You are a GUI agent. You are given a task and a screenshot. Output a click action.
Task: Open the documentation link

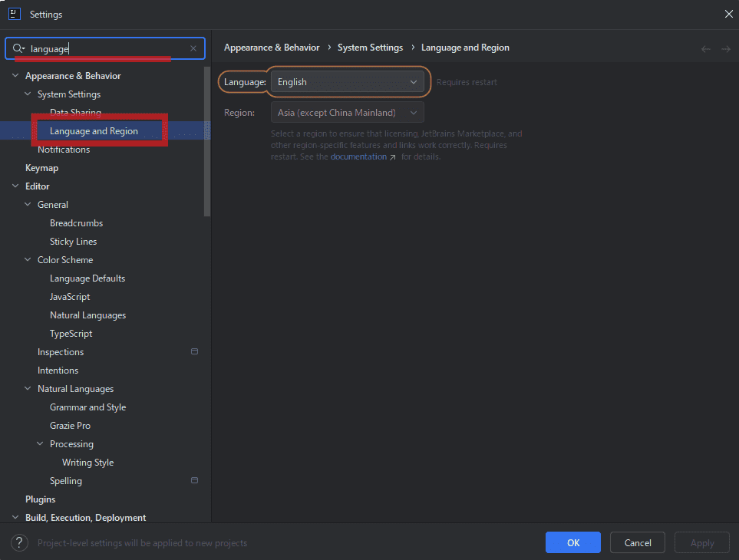(x=358, y=156)
